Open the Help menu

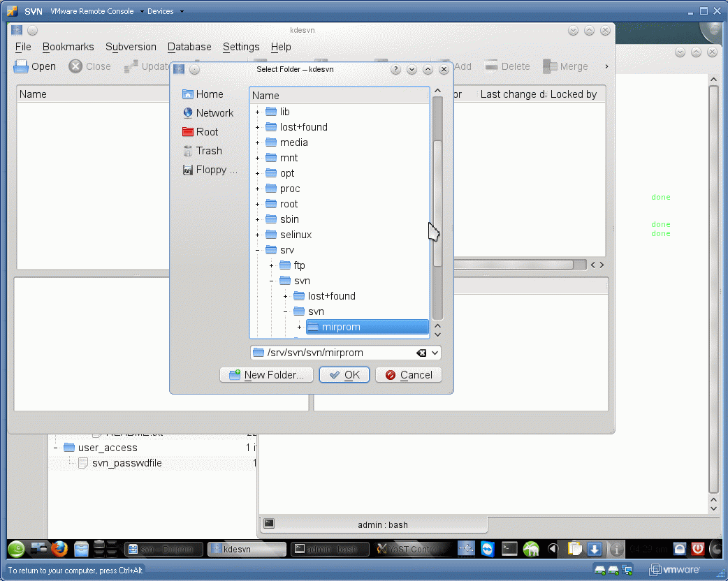point(281,47)
